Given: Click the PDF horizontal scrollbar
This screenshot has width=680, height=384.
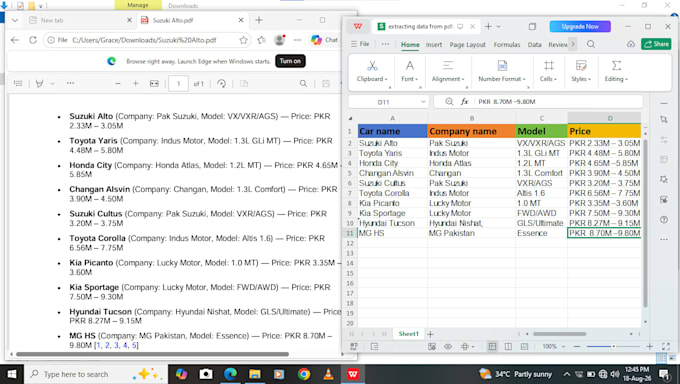Looking at the screenshot, I should pyautogui.click(x=152, y=354).
